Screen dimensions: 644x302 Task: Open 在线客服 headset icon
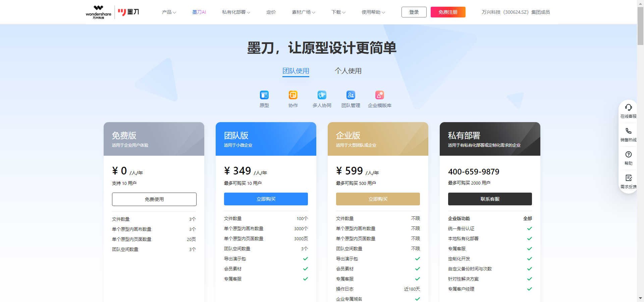coord(629,108)
